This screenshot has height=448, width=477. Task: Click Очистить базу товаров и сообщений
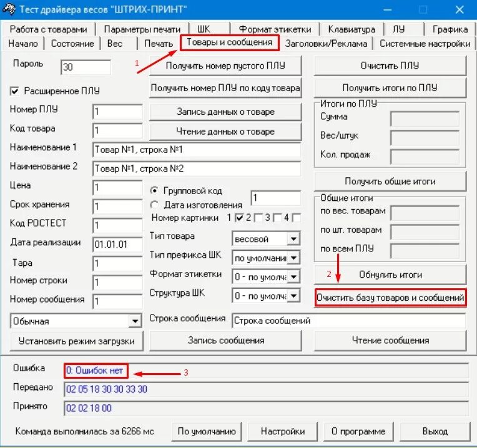(x=390, y=298)
